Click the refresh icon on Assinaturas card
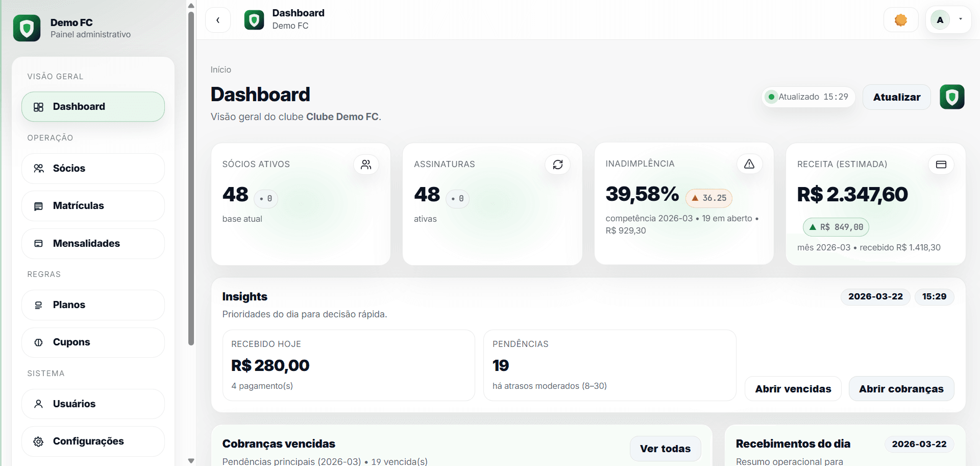The image size is (980, 466). coord(558,165)
